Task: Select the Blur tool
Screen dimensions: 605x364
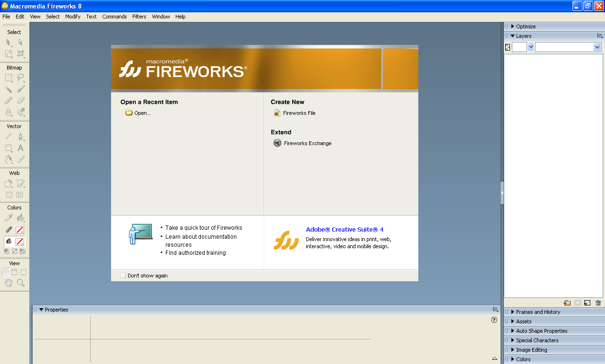Action: pyautogui.click(x=9, y=112)
